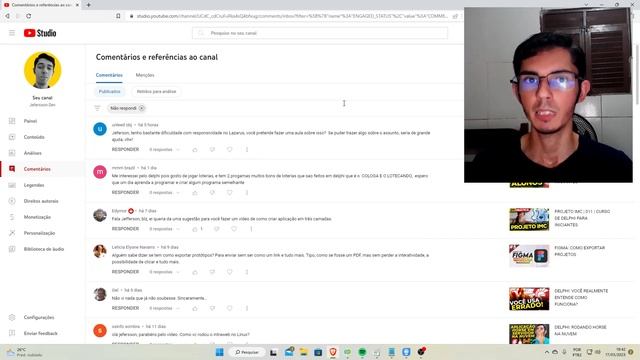The image size is (640, 360).
Task: Remove the 'Não respondi' filter chip
Action: click(142, 108)
